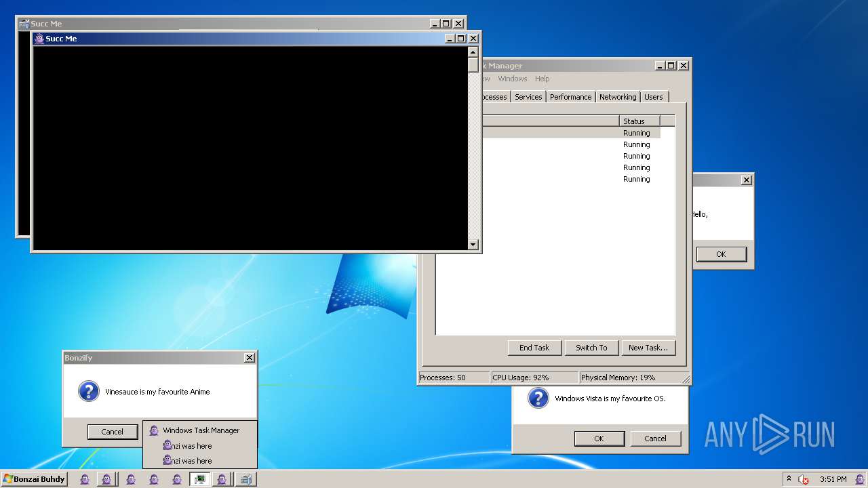Click the Bonzi icon right of the clock
This screenshot has height=488, width=868.
tap(859, 479)
